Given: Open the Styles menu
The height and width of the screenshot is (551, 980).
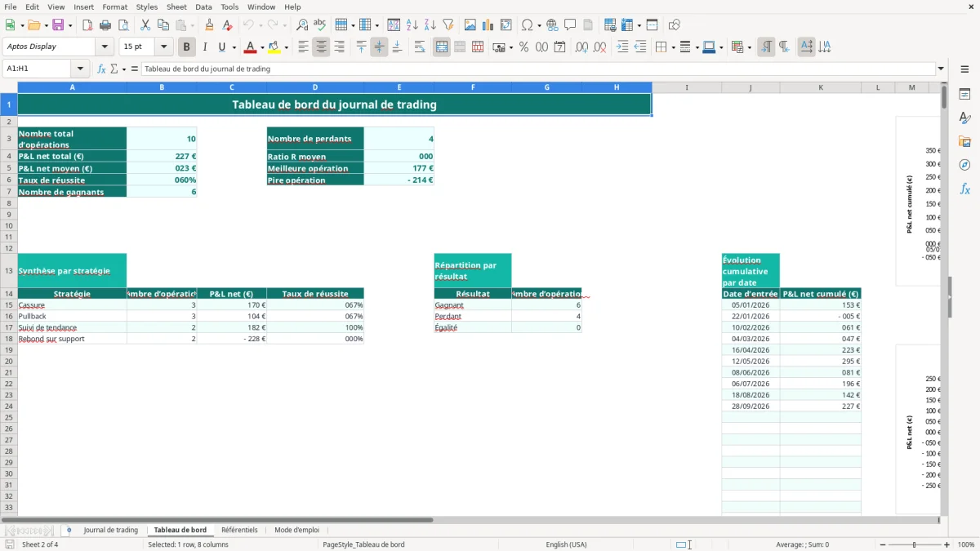Looking at the screenshot, I should coord(147,7).
